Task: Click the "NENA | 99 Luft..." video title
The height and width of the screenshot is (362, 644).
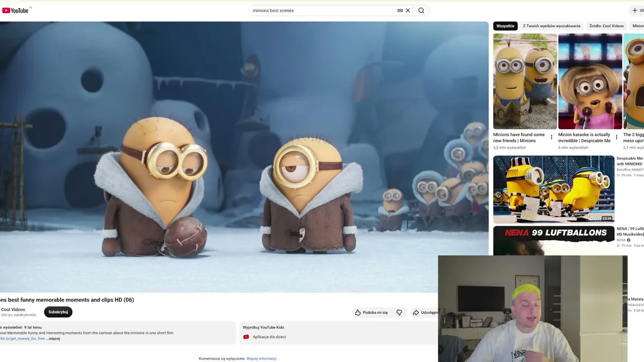Action: click(x=630, y=231)
